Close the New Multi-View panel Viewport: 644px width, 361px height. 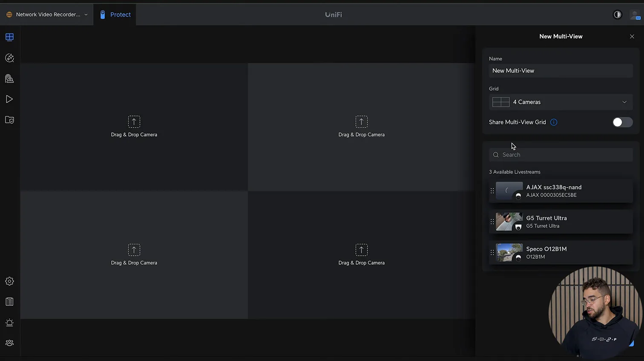pyautogui.click(x=632, y=37)
